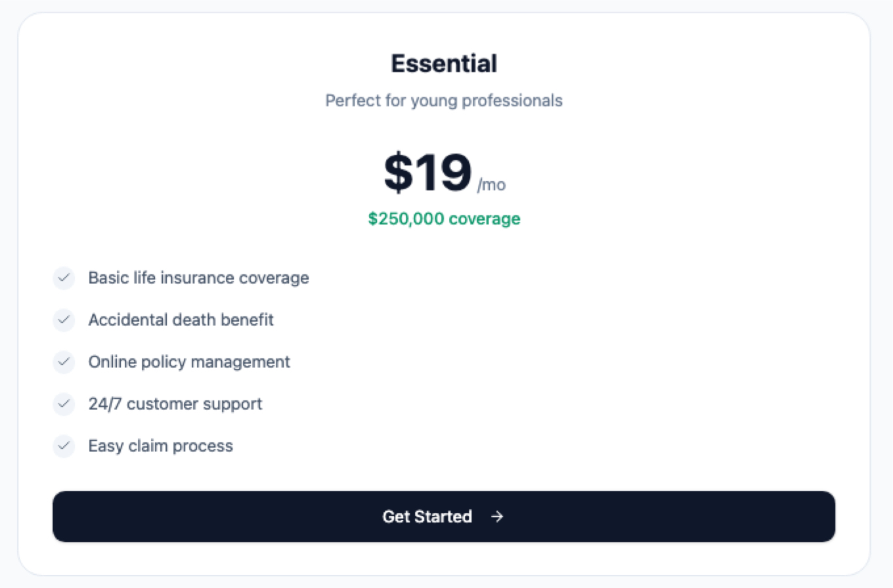Image resolution: width=893 pixels, height=588 pixels.
Task: Click the 'Easy claim process' feature text
Action: [160, 446]
